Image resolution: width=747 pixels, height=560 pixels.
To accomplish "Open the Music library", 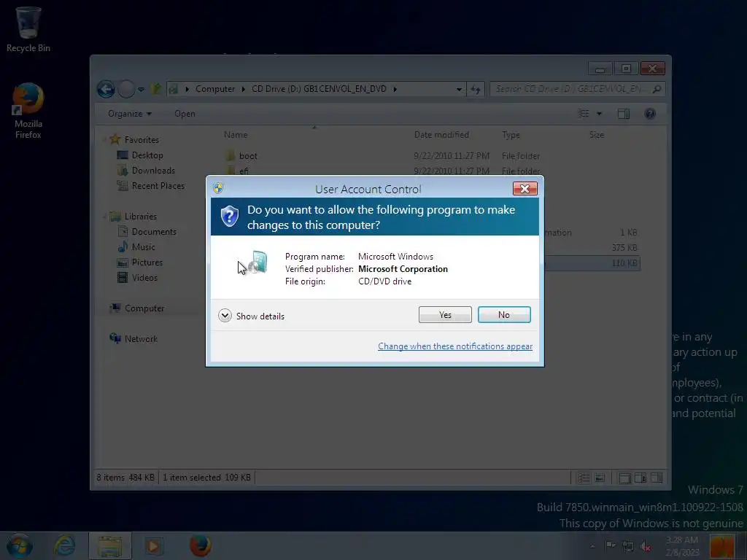I will click(143, 247).
